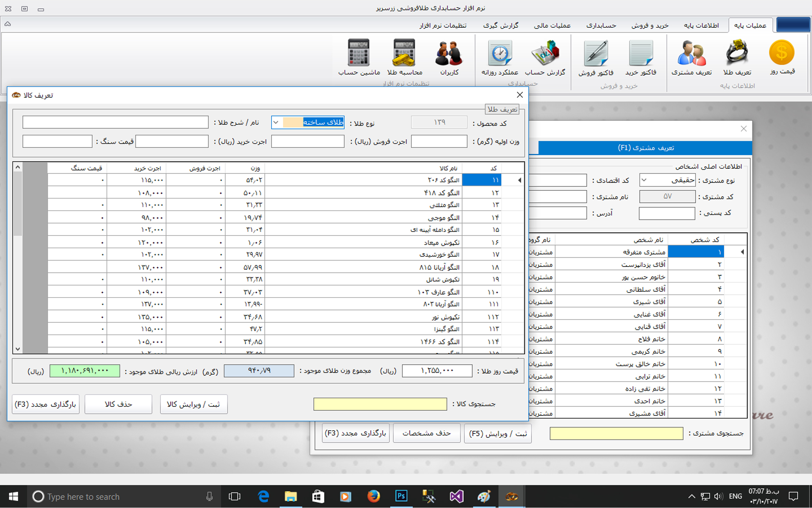Show hidden system tray icons

pyautogui.click(x=692, y=497)
